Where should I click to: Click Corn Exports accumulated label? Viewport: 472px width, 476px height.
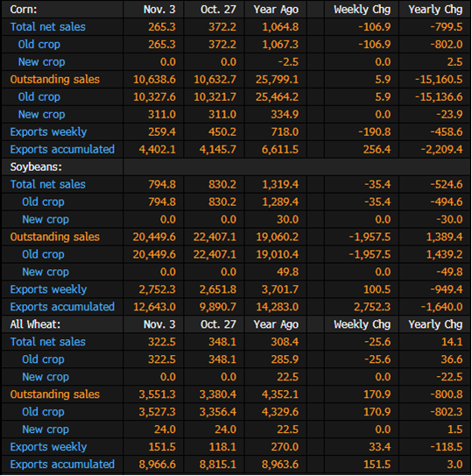[x=62, y=149]
